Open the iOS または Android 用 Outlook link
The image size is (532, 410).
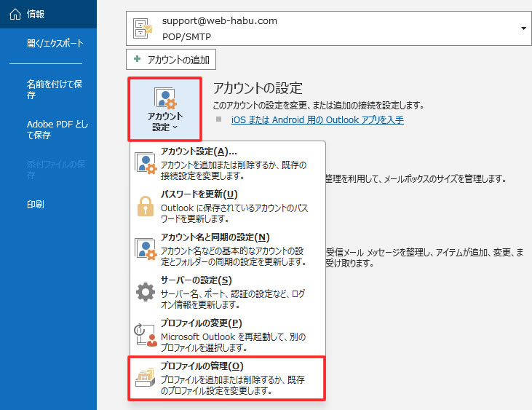pos(317,119)
